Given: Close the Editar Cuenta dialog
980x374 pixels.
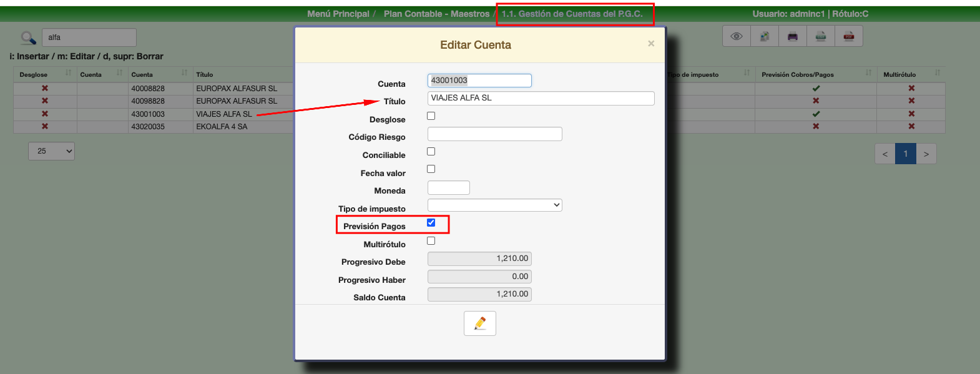Looking at the screenshot, I should tap(651, 44).
